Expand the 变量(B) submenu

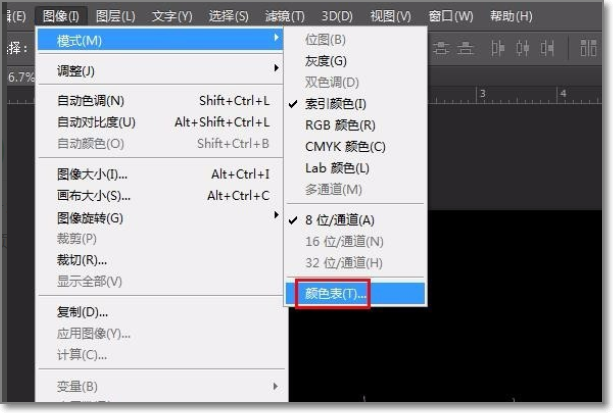coord(160,386)
